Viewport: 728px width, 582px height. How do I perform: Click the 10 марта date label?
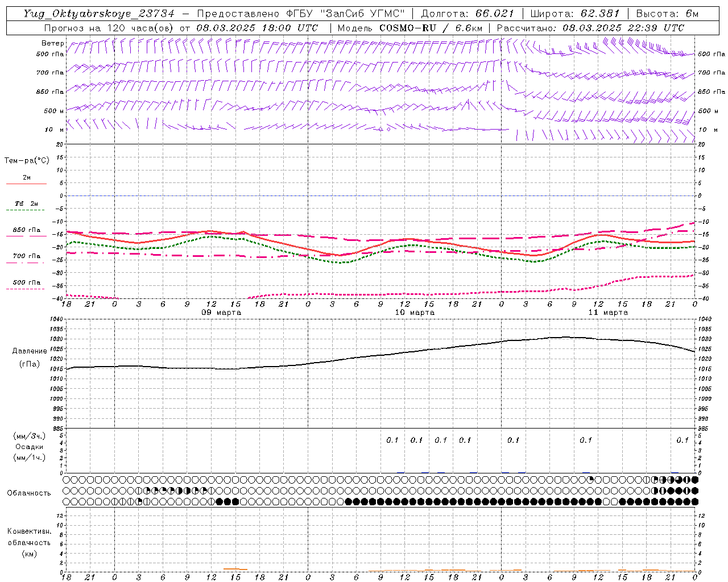(415, 313)
